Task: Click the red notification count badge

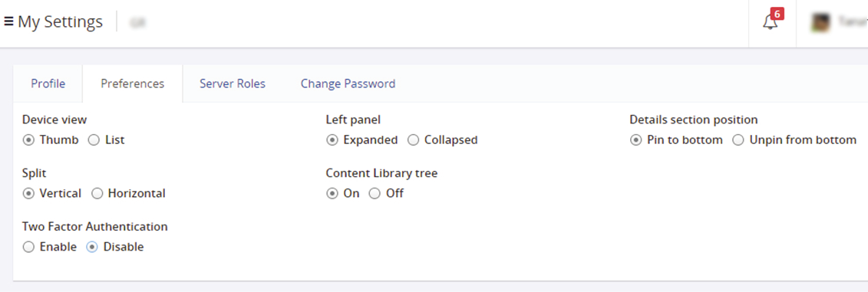Action: (777, 14)
